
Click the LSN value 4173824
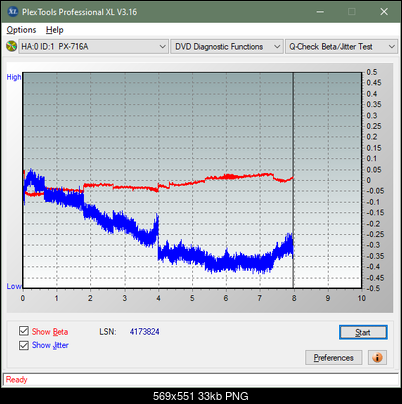(x=145, y=332)
